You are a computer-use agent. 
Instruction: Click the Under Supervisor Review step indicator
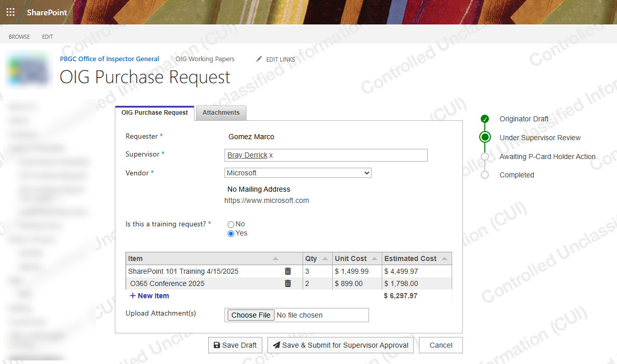tap(485, 137)
